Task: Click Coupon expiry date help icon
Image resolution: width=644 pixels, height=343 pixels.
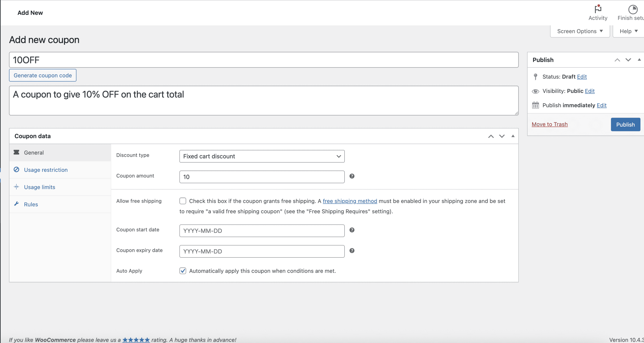Action: pos(352,251)
